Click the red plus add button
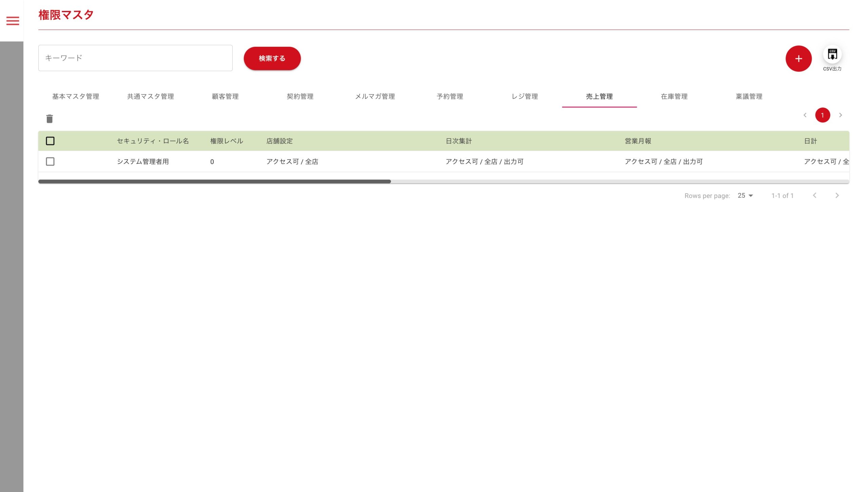 click(x=798, y=59)
